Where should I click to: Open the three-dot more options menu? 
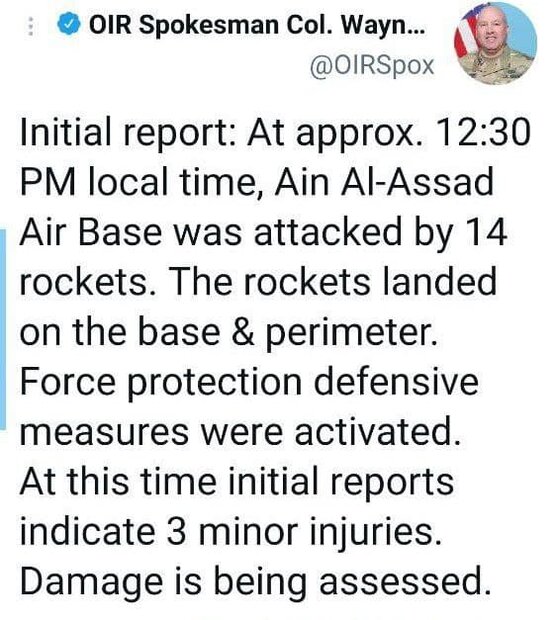click(31, 27)
